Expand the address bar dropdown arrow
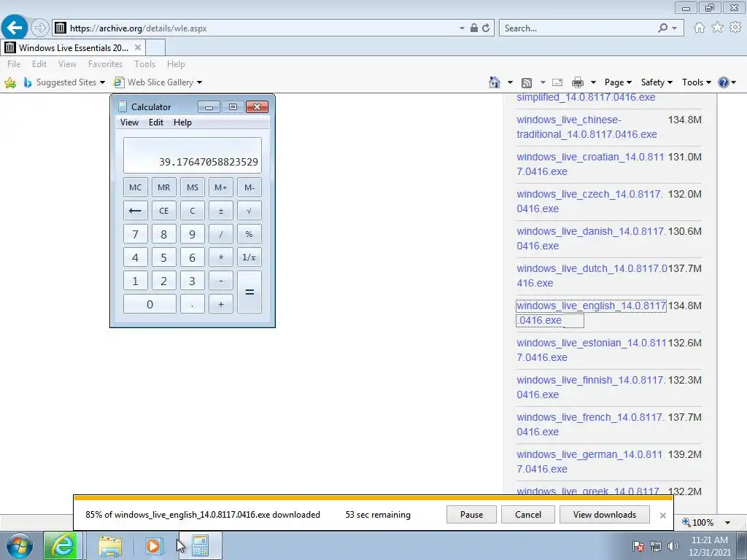 (462, 28)
